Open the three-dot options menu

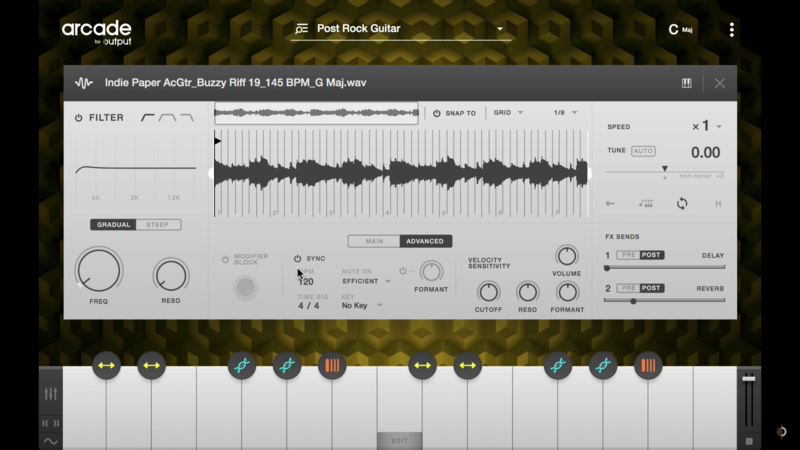click(x=731, y=30)
